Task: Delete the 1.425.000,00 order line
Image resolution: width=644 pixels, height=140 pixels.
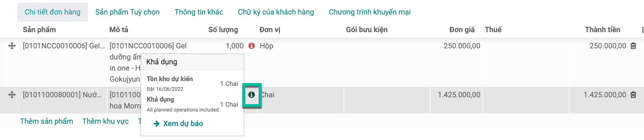Action: 633,95
